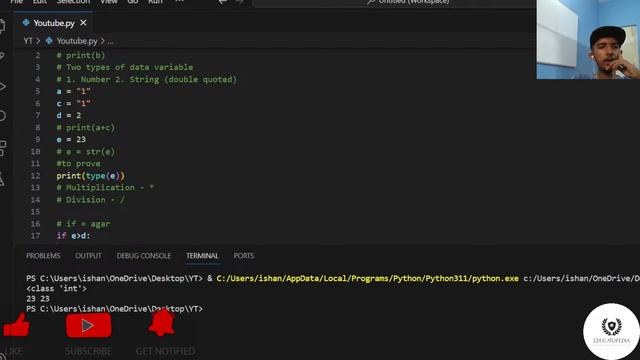Screen dimensions: 640x360
Task: Click the webcam video overlay
Action: point(588,39)
